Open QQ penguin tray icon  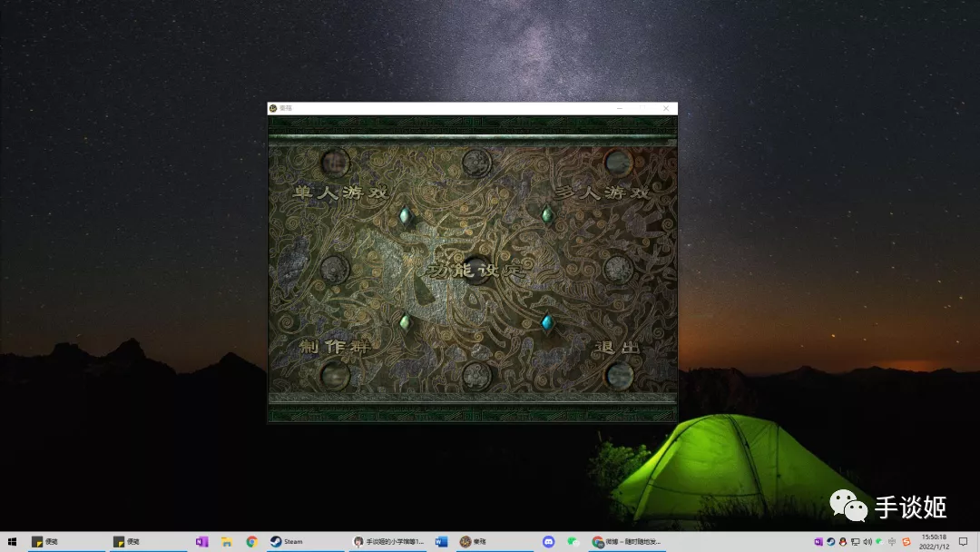pyautogui.click(x=842, y=542)
